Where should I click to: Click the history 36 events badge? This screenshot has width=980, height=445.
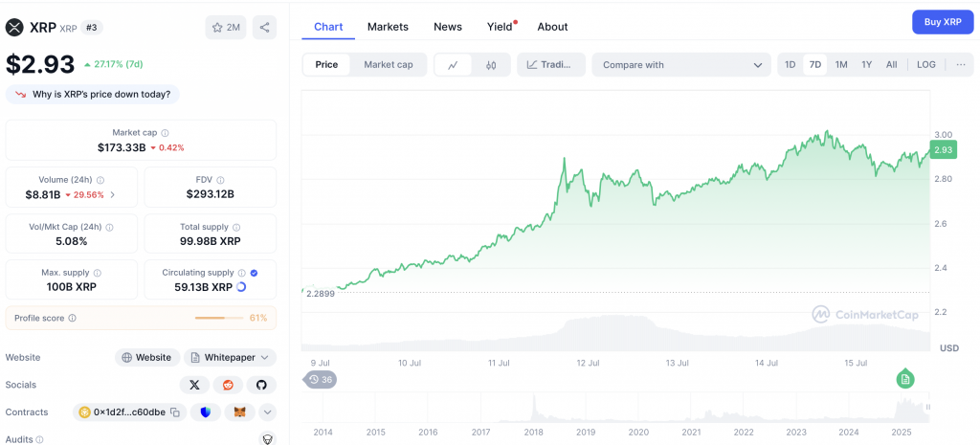click(x=320, y=379)
